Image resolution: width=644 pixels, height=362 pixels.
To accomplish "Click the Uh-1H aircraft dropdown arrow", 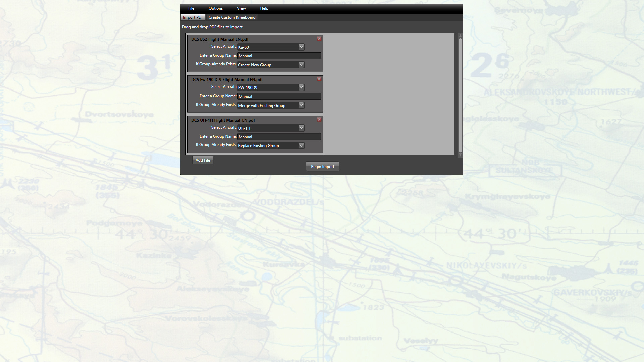I will (x=301, y=128).
